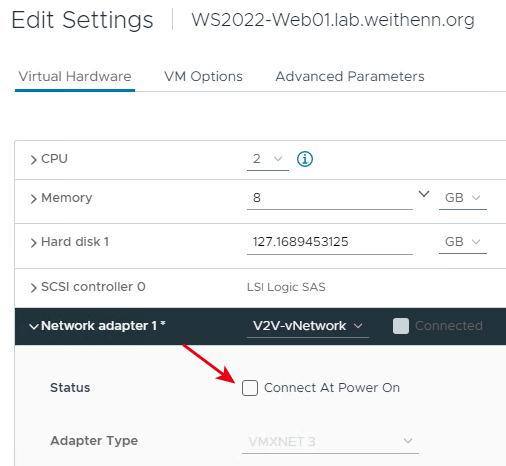Open the VMXNET 3 adapter type dropdown
Screen dimensions: 506x466
[x=330, y=441]
